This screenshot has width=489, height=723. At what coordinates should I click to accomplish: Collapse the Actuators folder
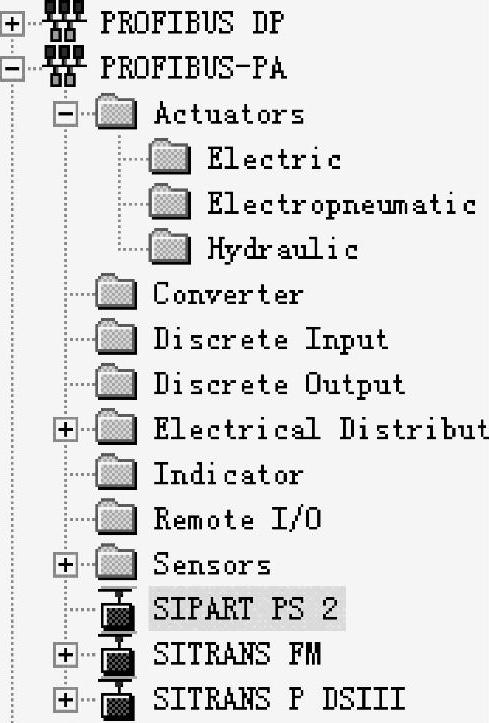65,113
